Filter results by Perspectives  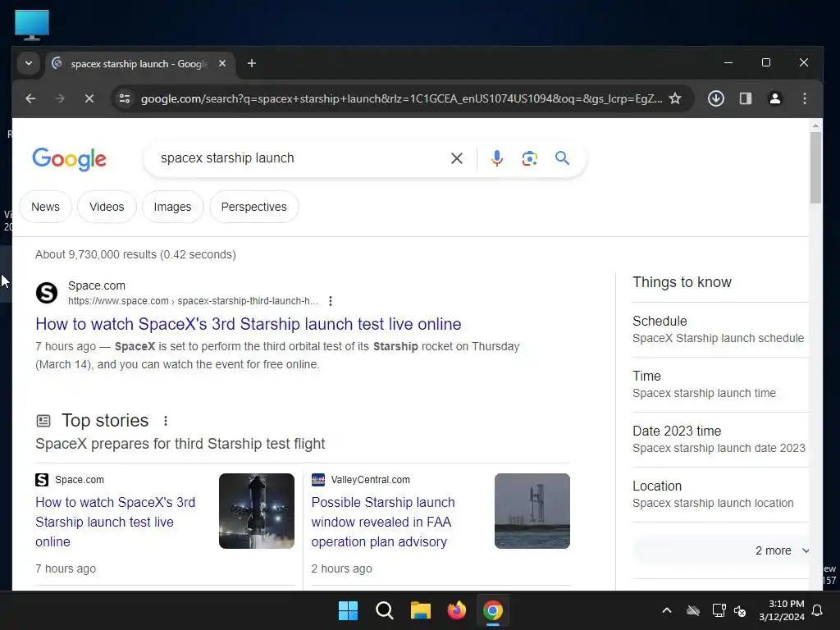click(x=254, y=207)
